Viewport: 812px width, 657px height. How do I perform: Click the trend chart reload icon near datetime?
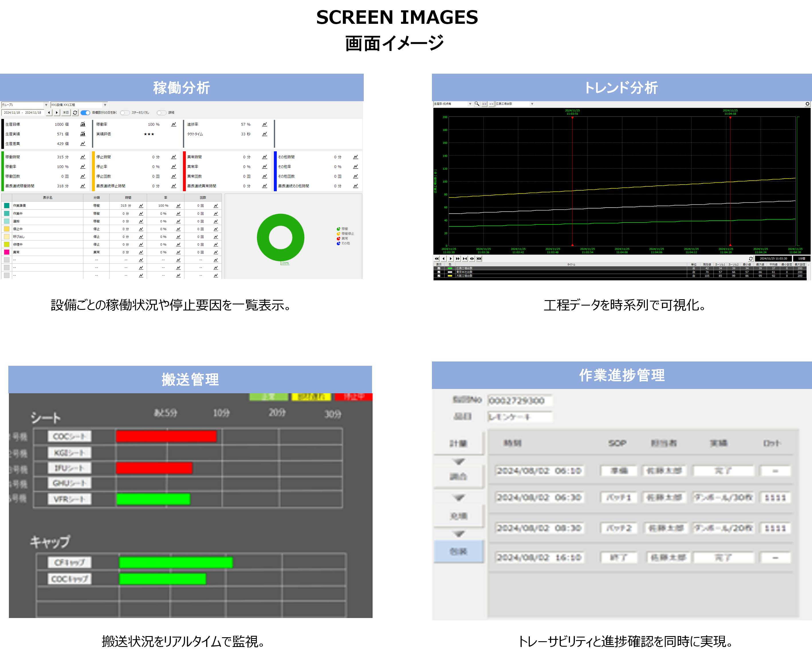(751, 259)
